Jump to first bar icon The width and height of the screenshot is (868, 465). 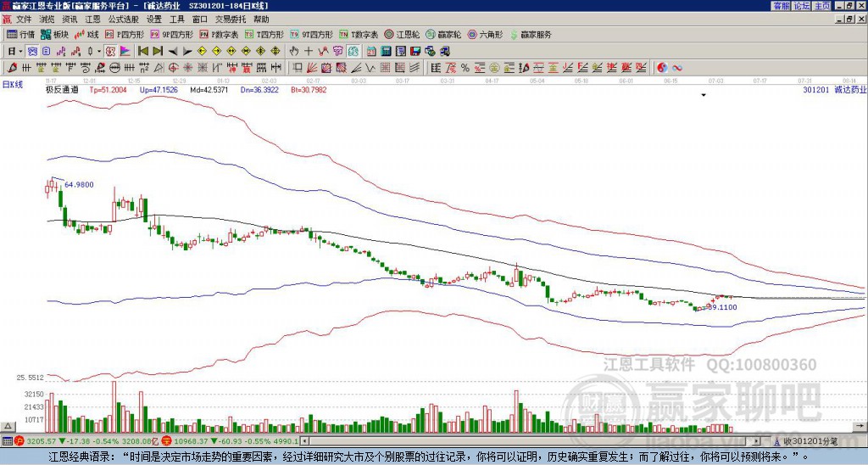142,52
